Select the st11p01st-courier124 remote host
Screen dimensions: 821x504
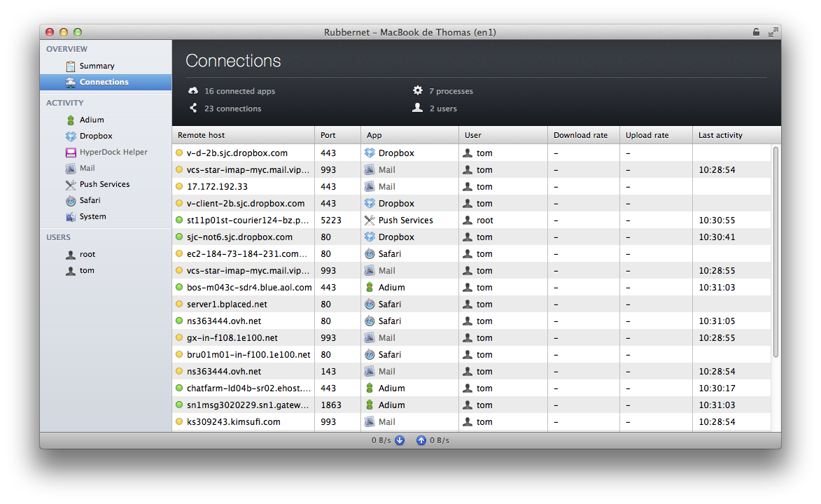[248, 220]
